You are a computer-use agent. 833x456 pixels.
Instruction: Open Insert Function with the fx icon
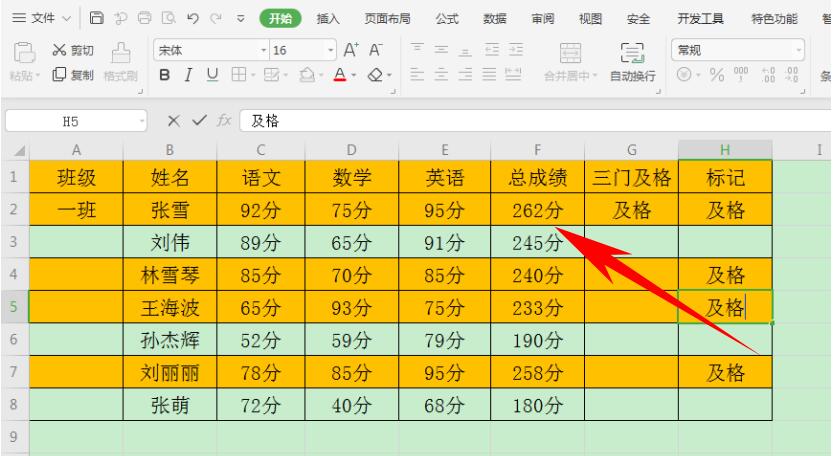pyautogui.click(x=224, y=121)
